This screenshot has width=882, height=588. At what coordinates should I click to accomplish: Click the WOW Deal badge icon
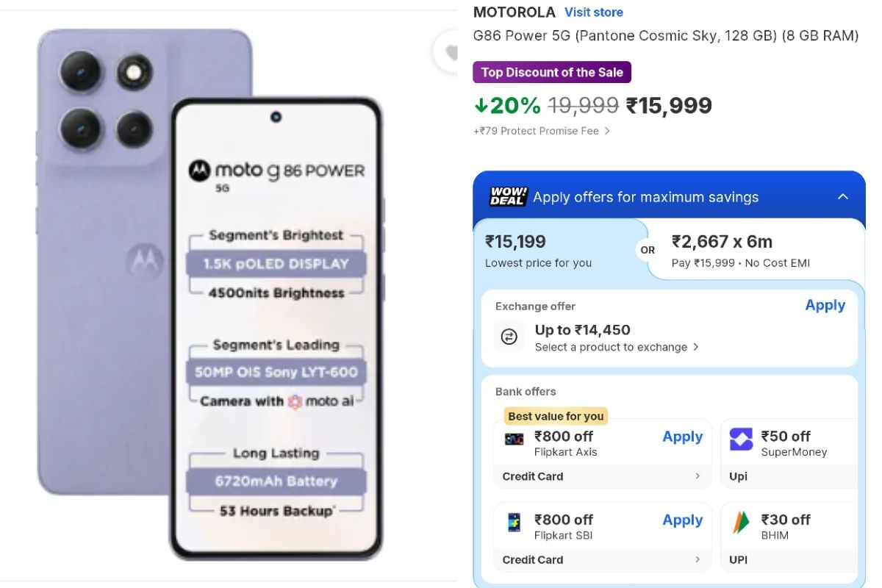point(508,197)
